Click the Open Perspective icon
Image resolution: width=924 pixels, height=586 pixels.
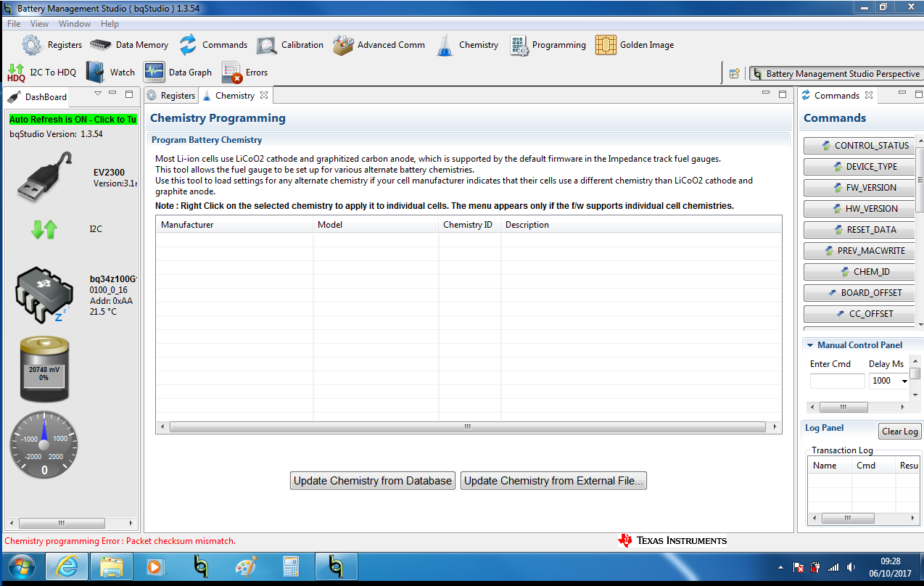[x=734, y=73]
